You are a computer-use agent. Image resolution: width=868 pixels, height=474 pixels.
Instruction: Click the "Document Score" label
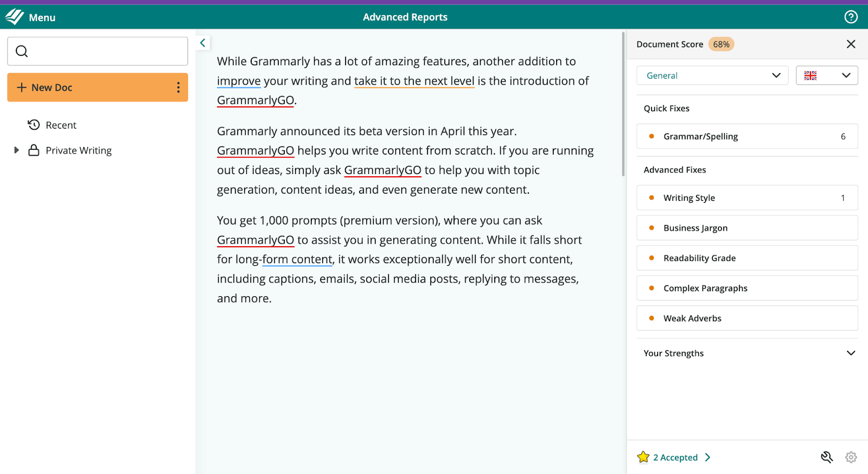(669, 44)
